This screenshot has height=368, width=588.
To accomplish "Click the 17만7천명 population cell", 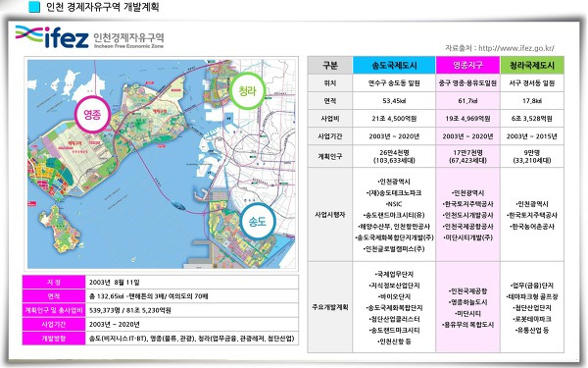I will [x=467, y=156].
